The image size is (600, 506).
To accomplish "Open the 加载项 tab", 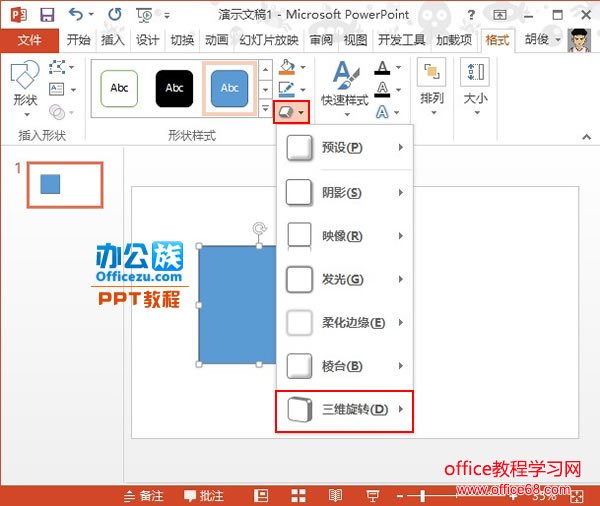I will pos(454,40).
